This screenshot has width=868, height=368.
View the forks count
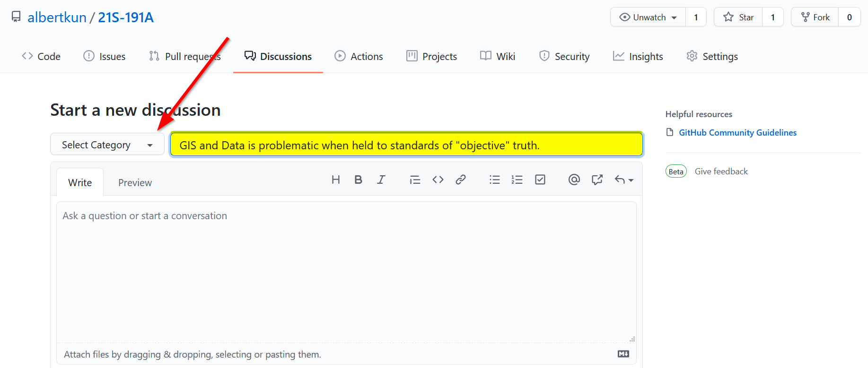(850, 17)
